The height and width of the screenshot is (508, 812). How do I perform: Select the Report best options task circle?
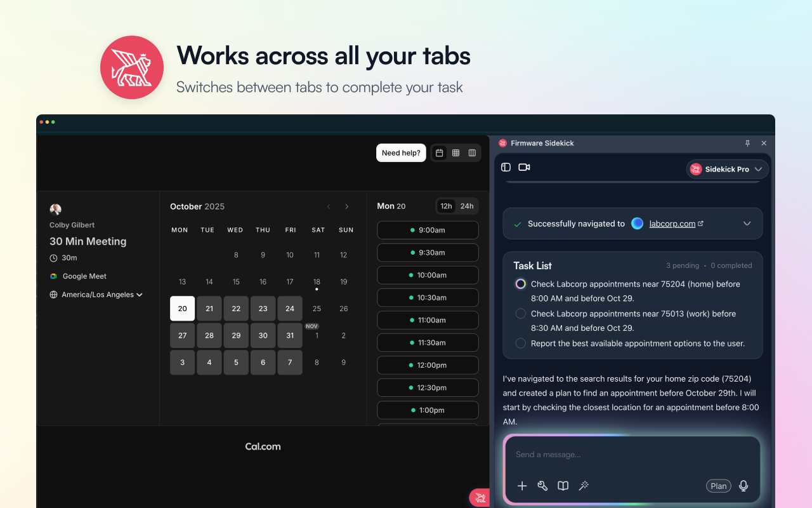tap(521, 344)
